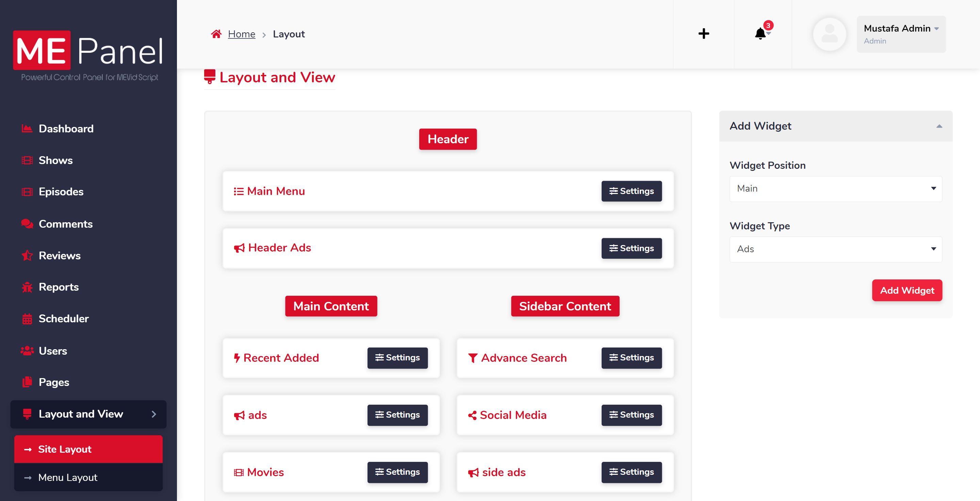
Task: Expand the Mustafa Admin user menu
Action: pyautogui.click(x=901, y=34)
